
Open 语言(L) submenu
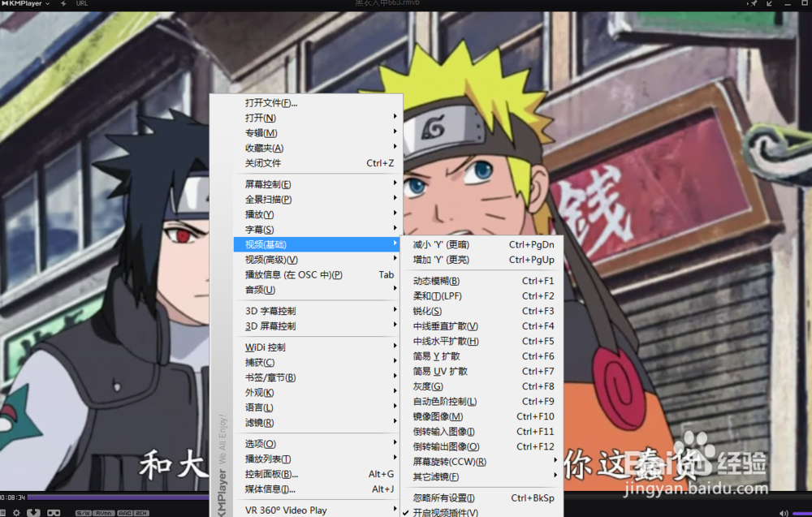pos(318,407)
